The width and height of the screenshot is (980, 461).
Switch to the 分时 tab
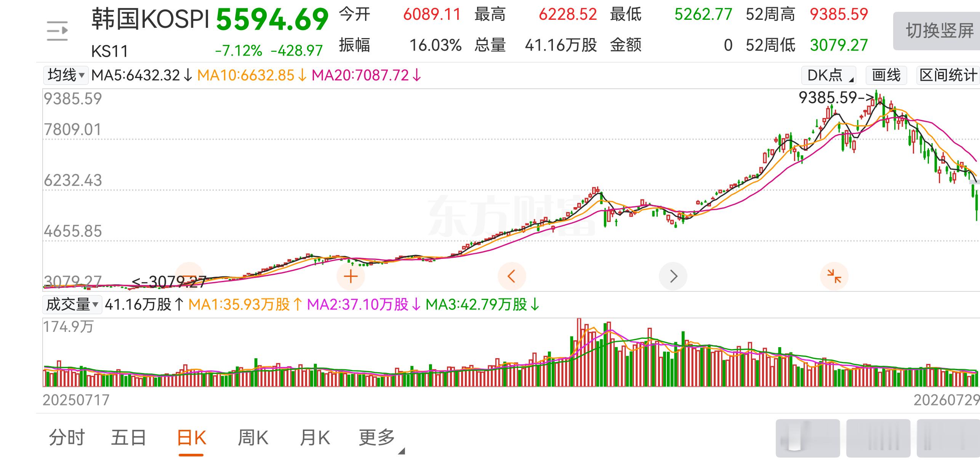pyautogui.click(x=67, y=437)
